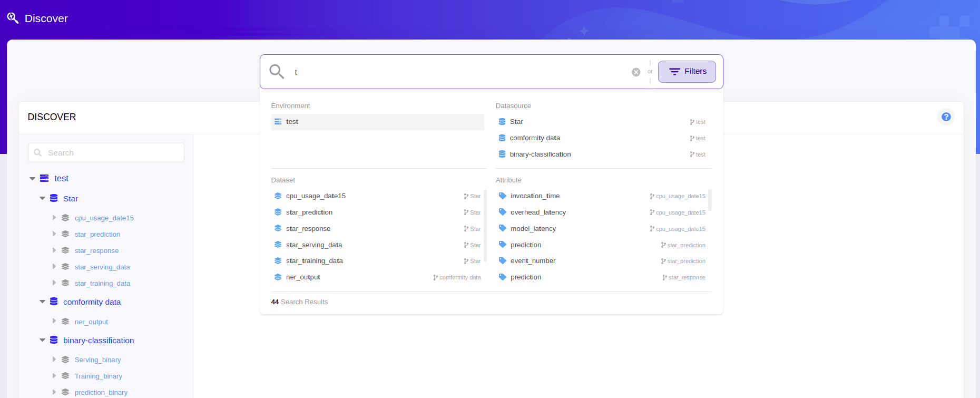Choose the 'star_serving_data' dataset result
This screenshot has height=398, width=980.
[377, 245]
